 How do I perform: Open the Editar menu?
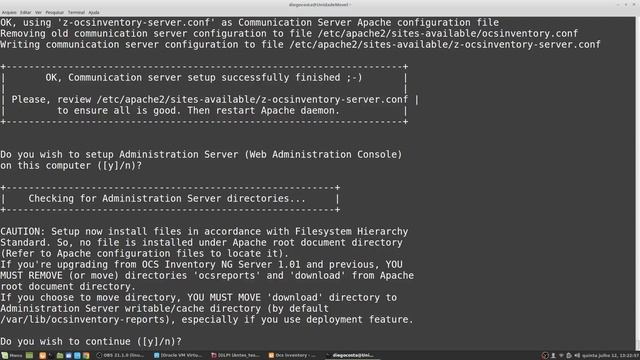[x=25, y=12]
